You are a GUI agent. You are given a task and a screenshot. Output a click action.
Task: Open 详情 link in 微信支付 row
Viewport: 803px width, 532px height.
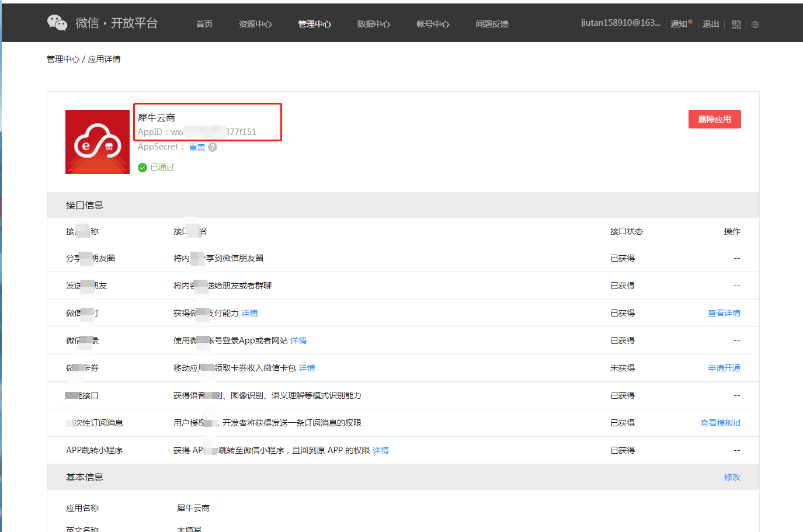pos(249,313)
